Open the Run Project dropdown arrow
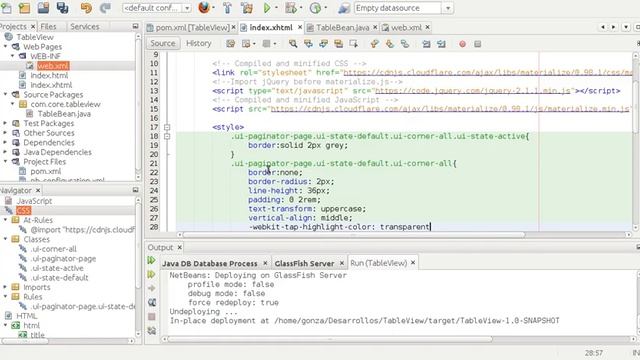 click(277, 8)
